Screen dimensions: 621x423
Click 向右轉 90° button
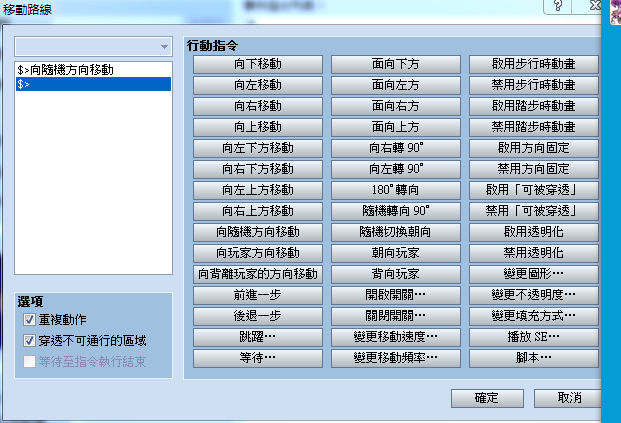click(396, 148)
